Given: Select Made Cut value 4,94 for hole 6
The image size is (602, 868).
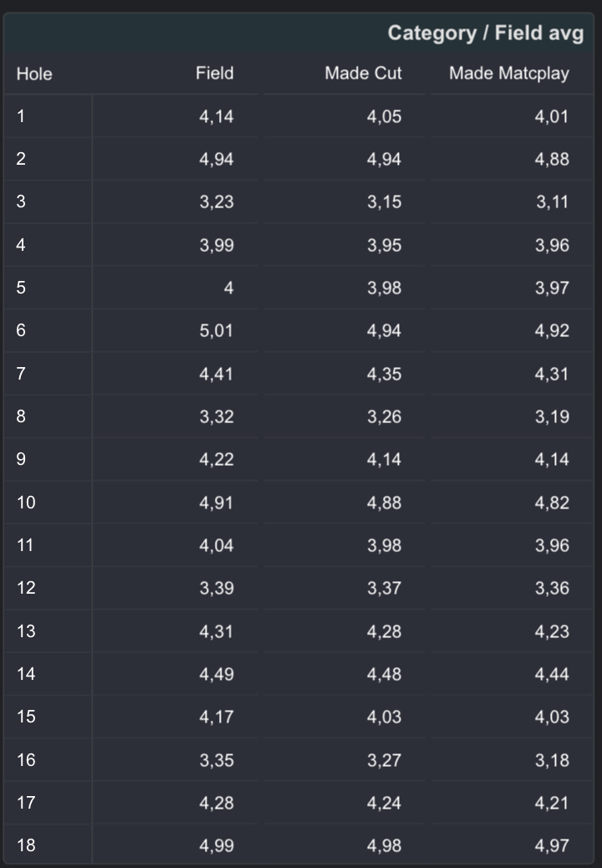Looking at the screenshot, I should (x=384, y=331).
